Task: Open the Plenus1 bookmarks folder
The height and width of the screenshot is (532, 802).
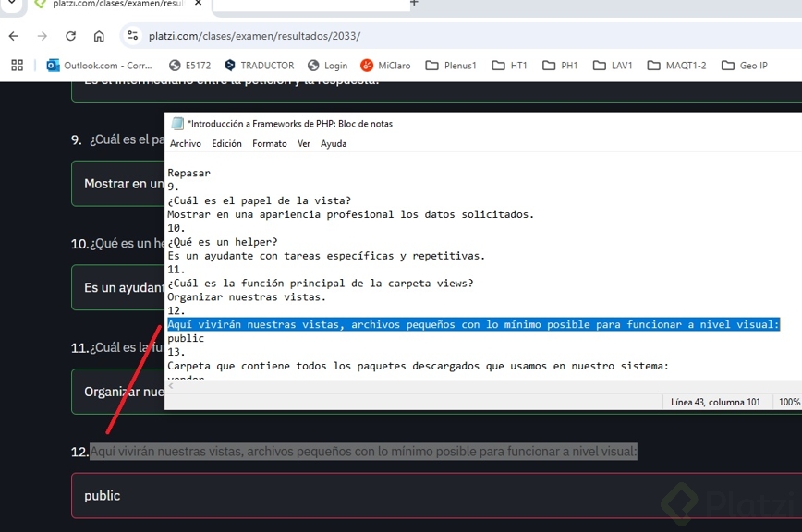Action: 451,66
